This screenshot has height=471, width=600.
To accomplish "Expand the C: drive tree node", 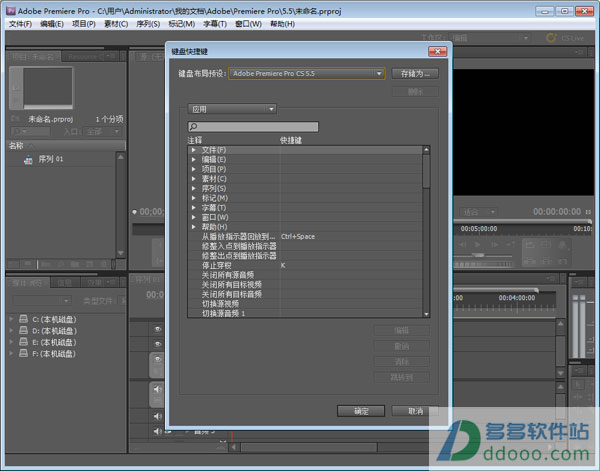I will pyautogui.click(x=11, y=319).
